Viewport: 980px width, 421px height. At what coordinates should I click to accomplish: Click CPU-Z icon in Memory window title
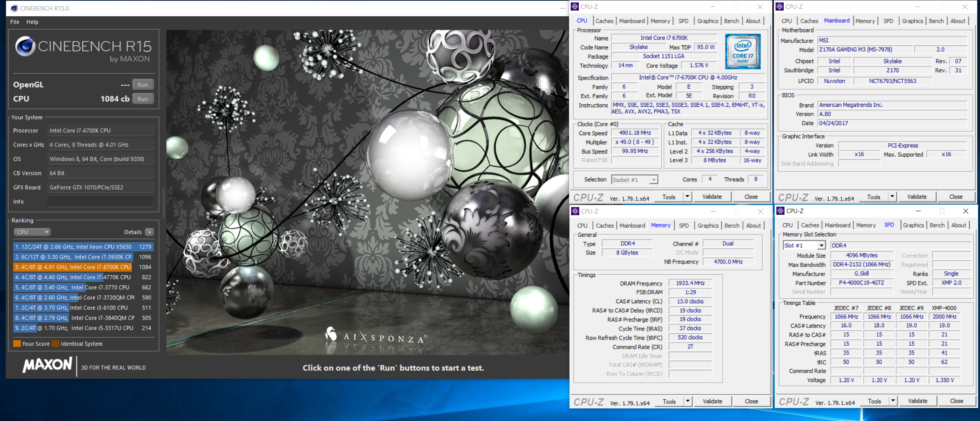575,211
